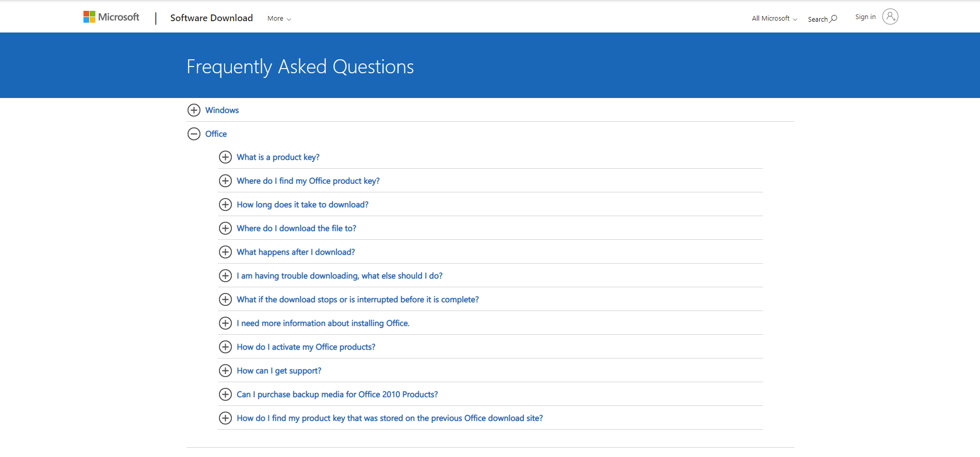
Task: Expand plus icon for trouble downloading question
Action: [x=225, y=276]
